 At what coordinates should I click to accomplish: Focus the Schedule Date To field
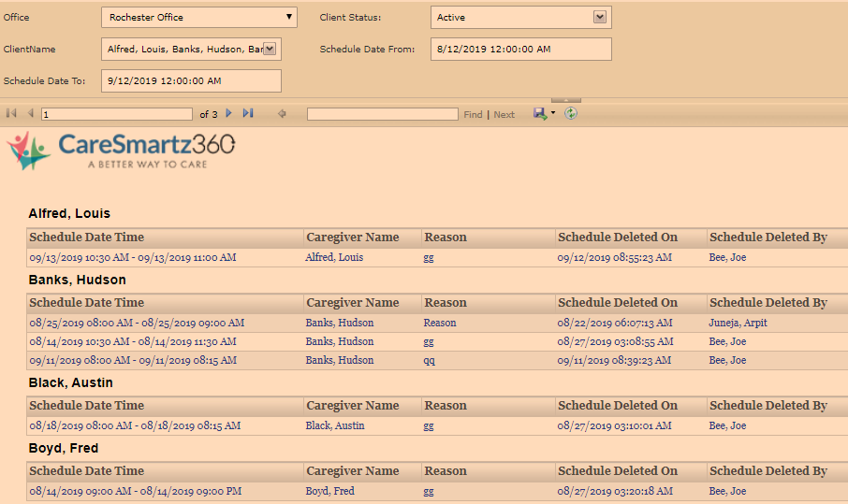tap(191, 81)
